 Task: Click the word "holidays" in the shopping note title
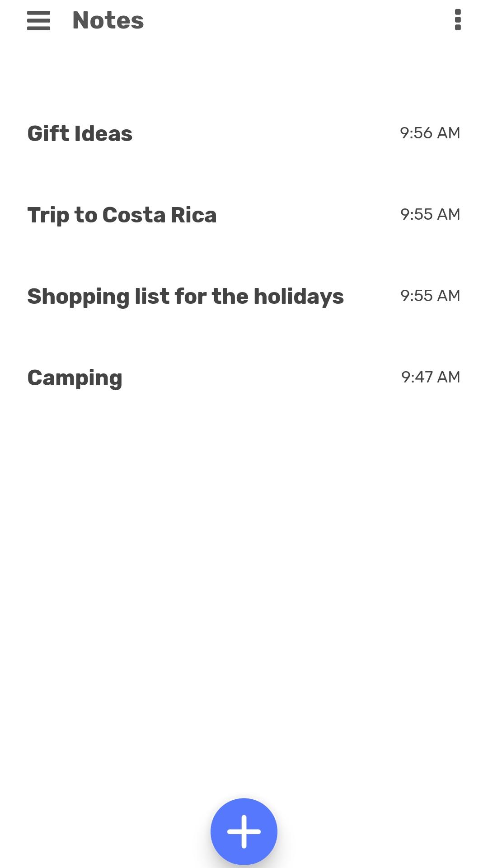(299, 297)
